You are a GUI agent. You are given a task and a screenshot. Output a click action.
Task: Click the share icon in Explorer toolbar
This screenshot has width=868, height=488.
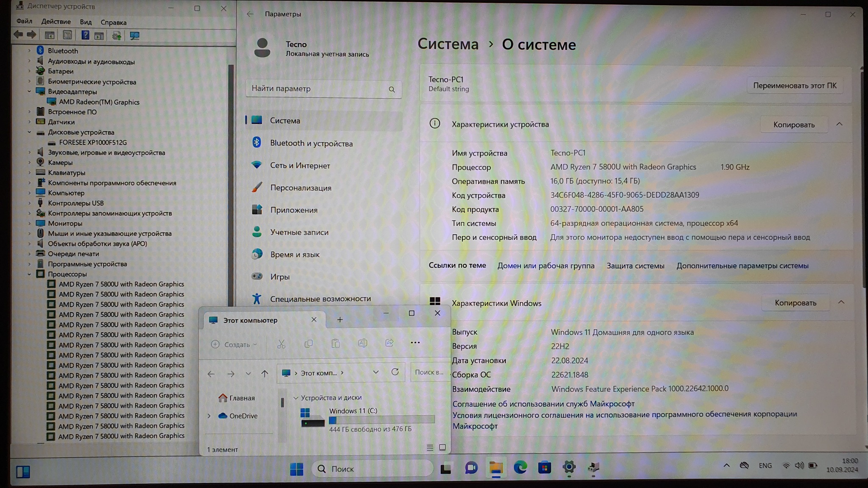pos(389,343)
